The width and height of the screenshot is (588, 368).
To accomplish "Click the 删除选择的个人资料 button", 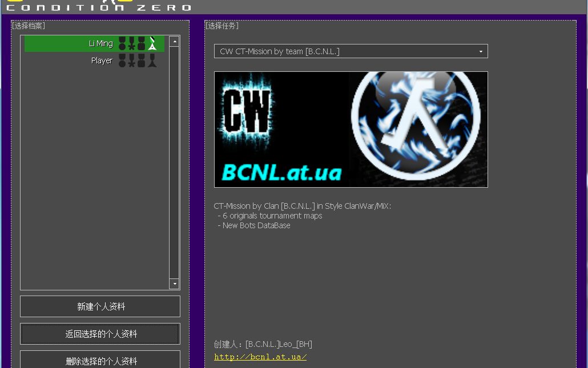I will [x=100, y=361].
